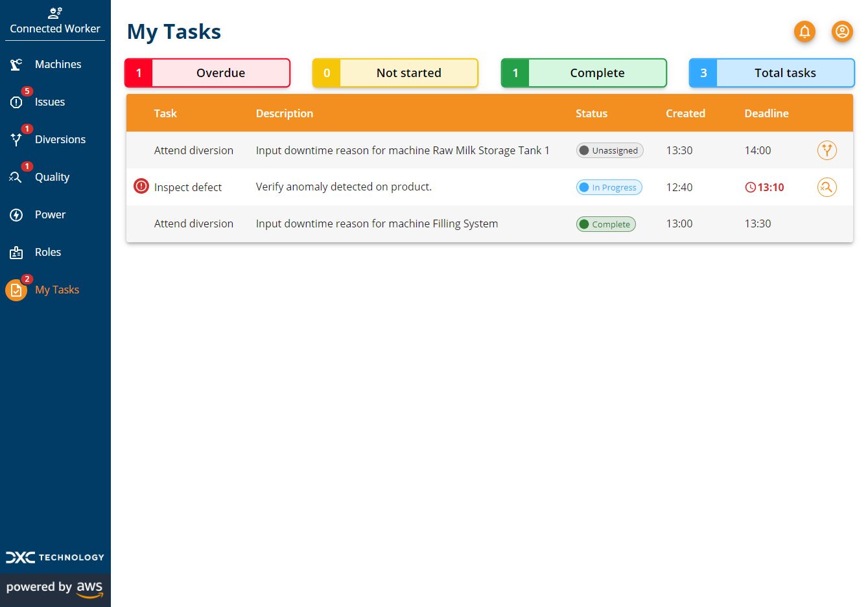
Task: Click the In Progress status badge
Action: pyautogui.click(x=609, y=187)
